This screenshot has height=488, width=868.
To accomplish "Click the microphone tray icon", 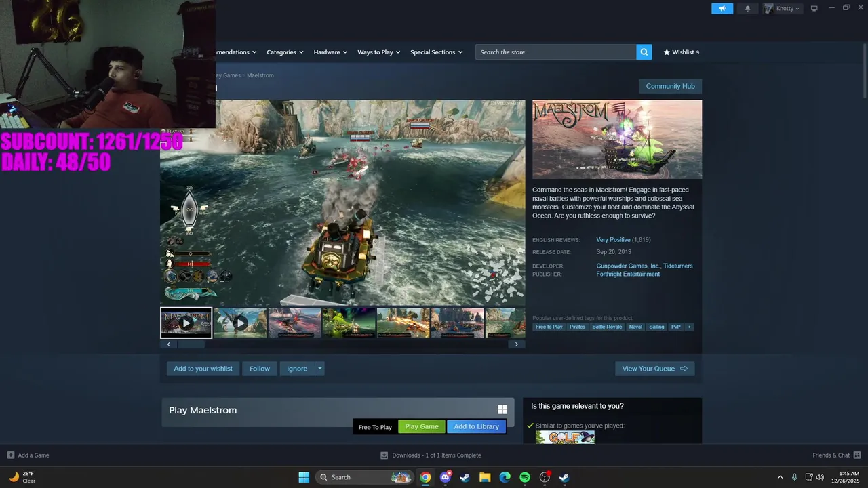I will (x=795, y=477).
